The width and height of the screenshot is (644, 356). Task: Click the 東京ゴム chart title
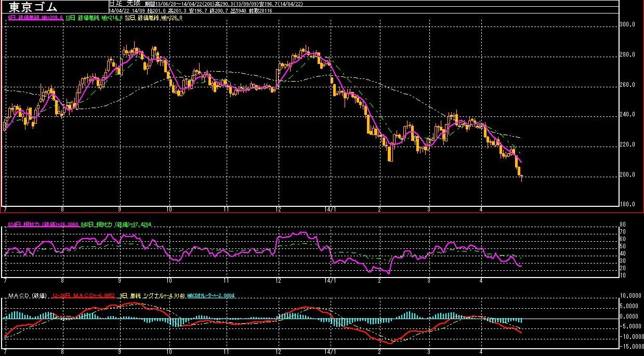pyautogui.click(x=34, y=7)
